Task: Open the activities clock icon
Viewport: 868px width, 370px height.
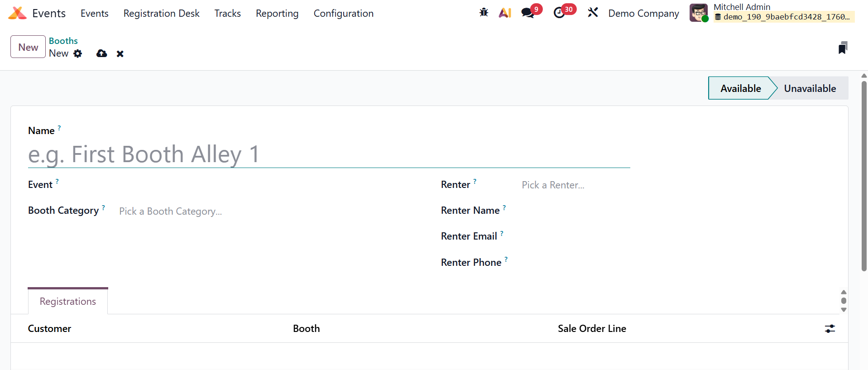Action: tap(559, 13)
